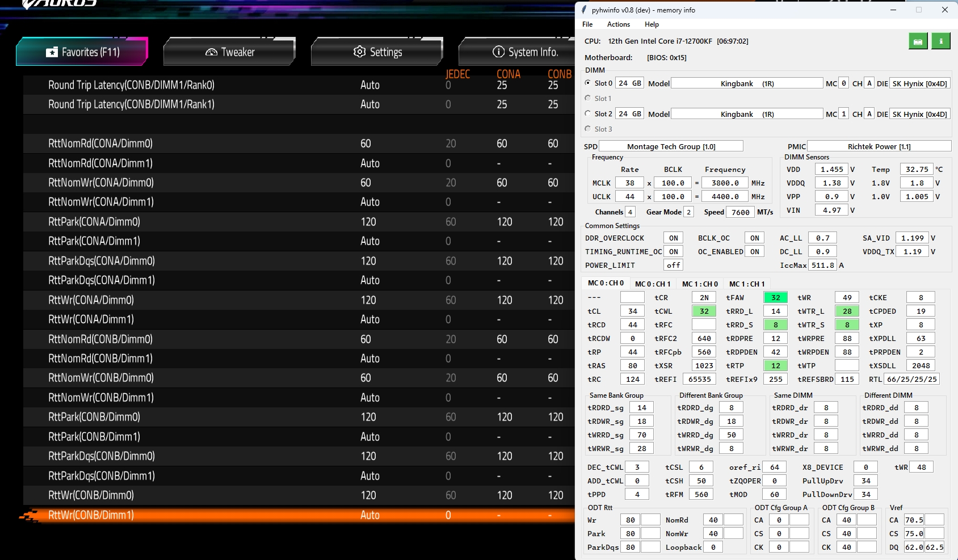This screenshot has width=958, height=560.
Task: Click the tCSL value field
Action: pos(701,467)
